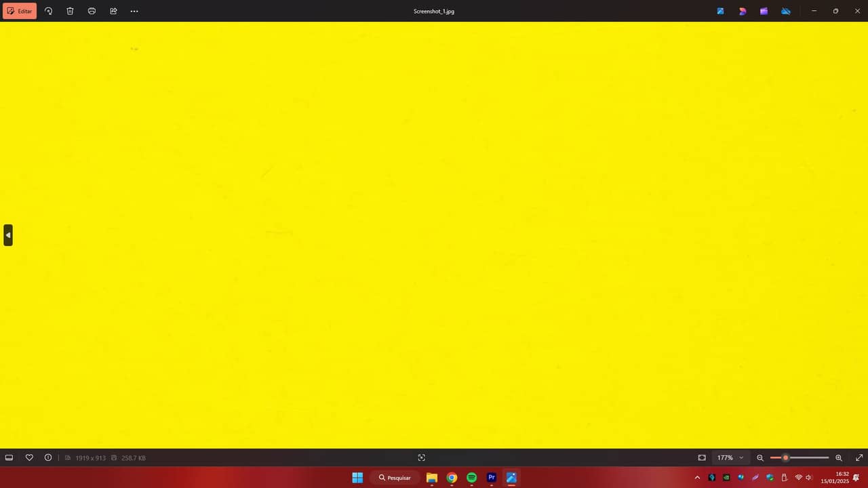The width and height of the screenshot is (868, 488).
Task: Open file information with the info icon
Action: click(x=48, y=457)
